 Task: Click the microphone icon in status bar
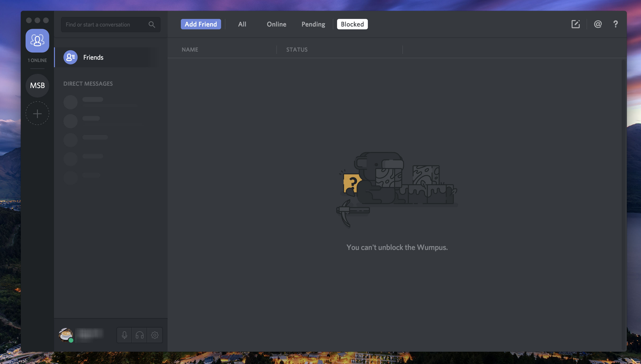click(x=124, y=334)
